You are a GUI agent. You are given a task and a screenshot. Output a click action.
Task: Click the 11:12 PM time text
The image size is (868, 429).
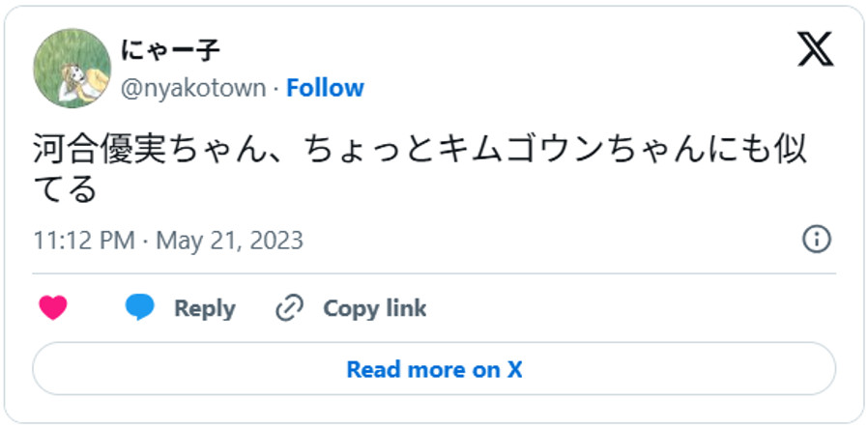83,240
